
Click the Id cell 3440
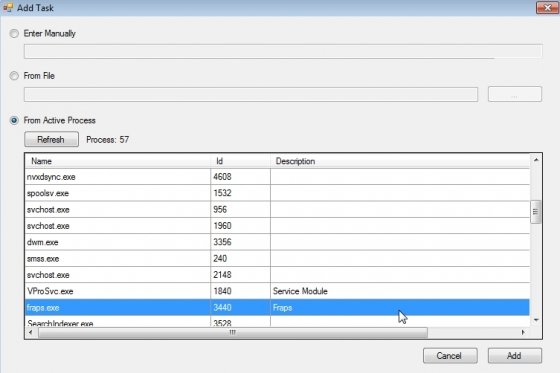tap(240, 308)
